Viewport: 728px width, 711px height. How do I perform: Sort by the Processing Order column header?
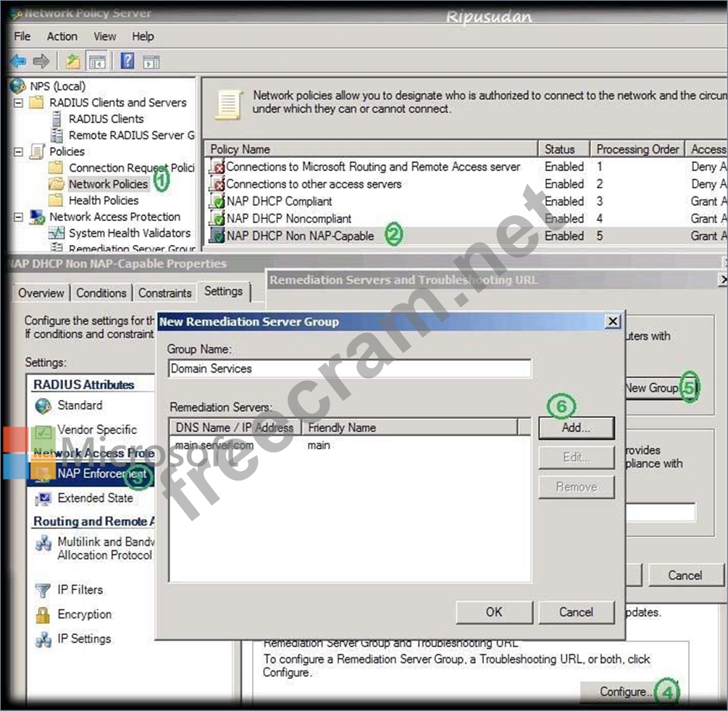point(637,149)
